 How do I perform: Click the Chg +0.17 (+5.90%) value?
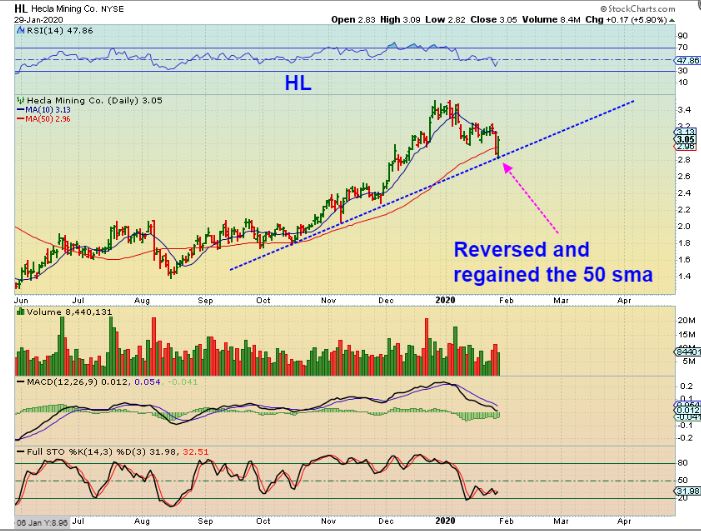[x=626, y=20]
